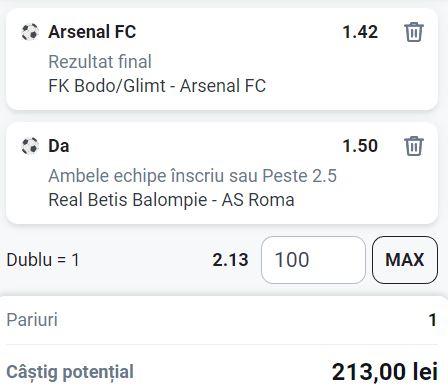Delete the Arsenal FC selection with trash icon
The width and height of the screenshot is (448, 392).
[414, 32]
